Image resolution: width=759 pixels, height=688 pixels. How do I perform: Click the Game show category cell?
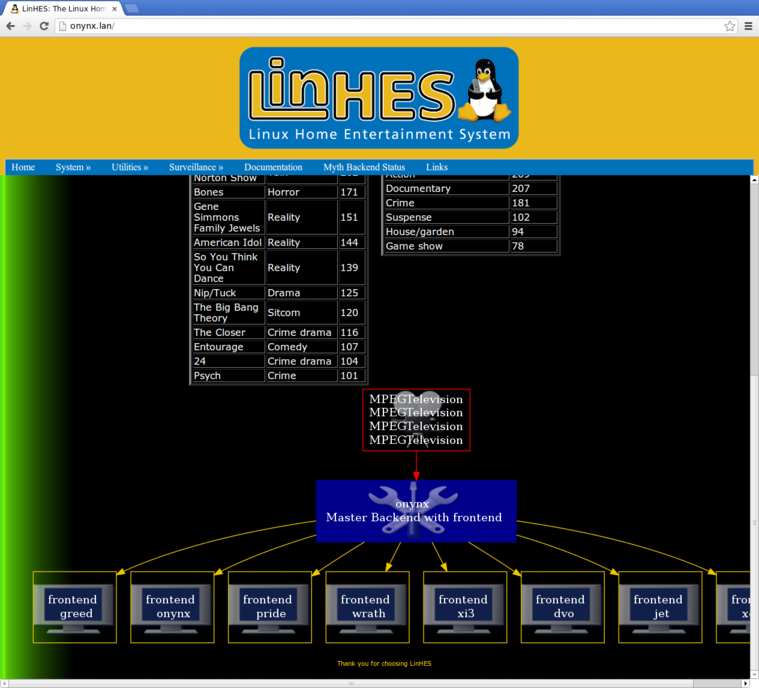446,246
